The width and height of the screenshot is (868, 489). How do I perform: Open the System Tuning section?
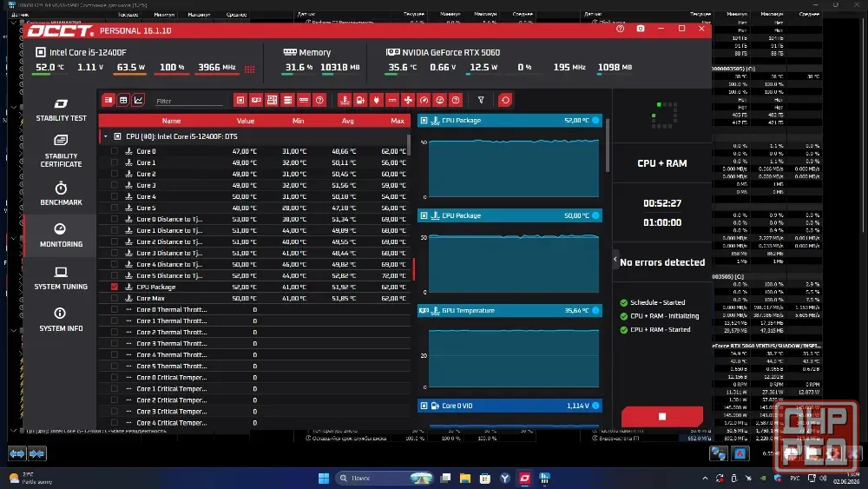(x=61, y=278)
